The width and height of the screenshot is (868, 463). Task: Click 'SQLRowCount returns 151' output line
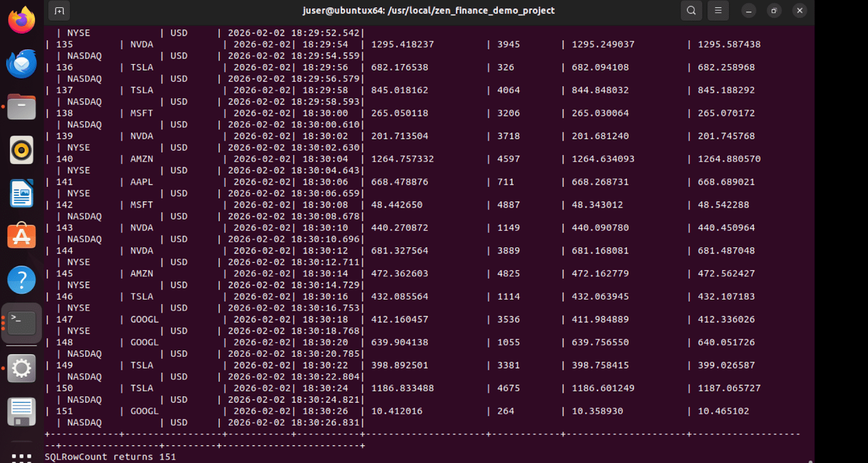pyautogui.click(x=110, y=456)
